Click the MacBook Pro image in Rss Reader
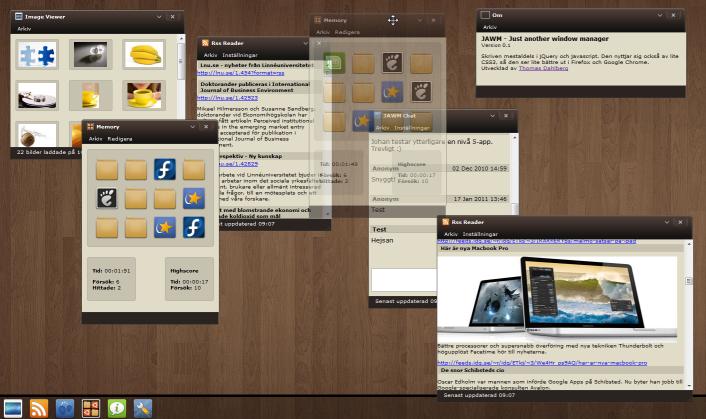This screenshot has width=706, height=419. (557, 297)
